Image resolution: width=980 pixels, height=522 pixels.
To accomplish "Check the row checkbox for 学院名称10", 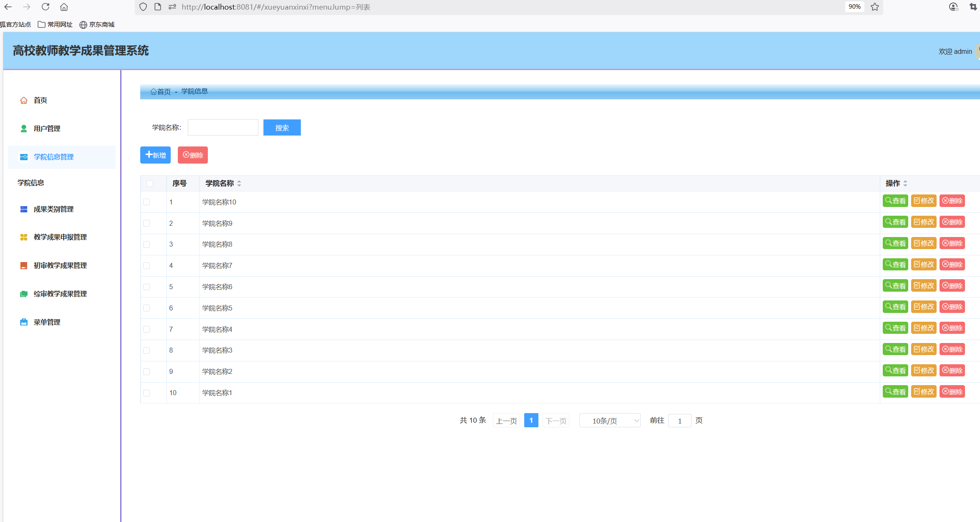I will click(146, 202).
